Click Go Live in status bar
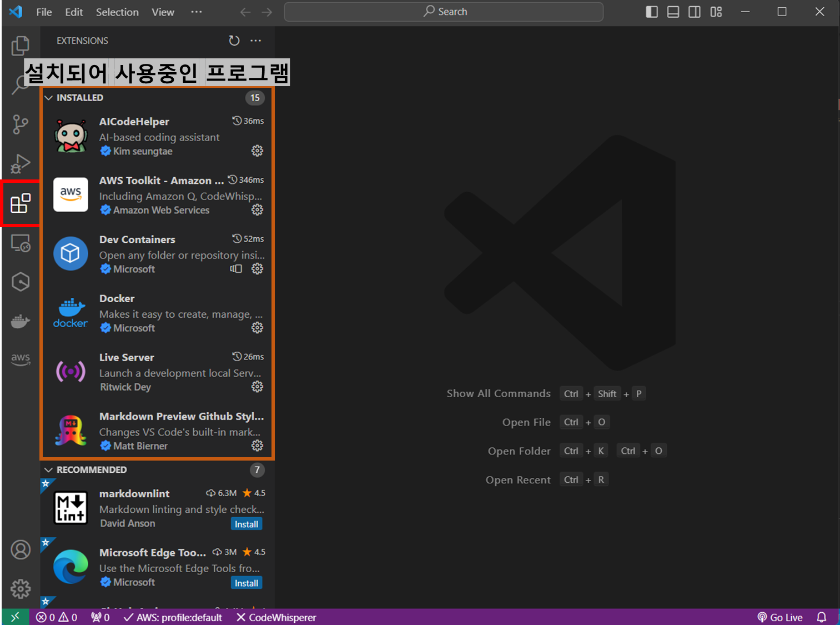Viewport: 840px width, 625px height. click(780, 617)
